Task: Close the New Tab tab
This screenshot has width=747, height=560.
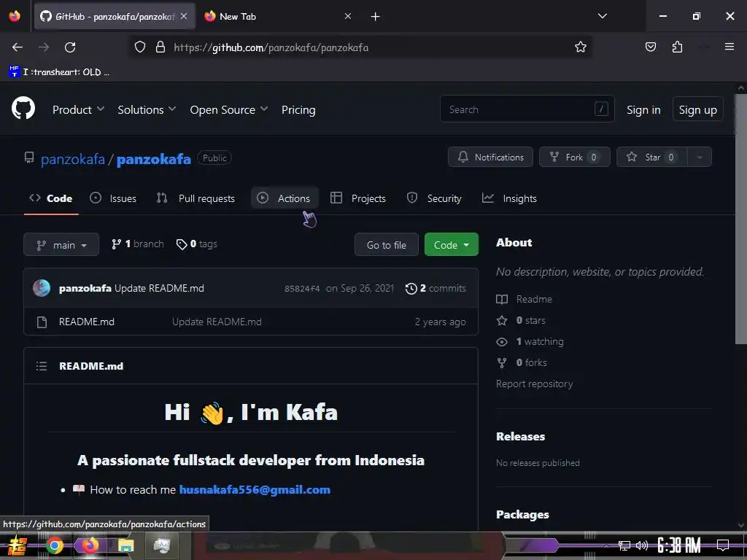Action: click(x=348, y=16)
